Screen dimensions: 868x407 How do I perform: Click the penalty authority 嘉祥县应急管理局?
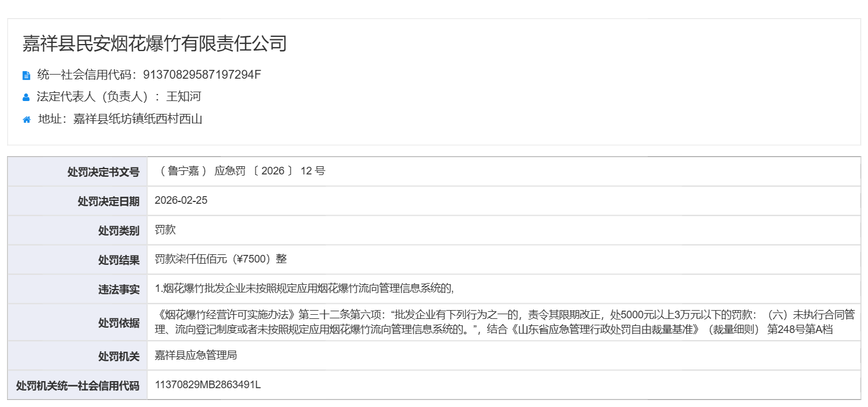196,355
